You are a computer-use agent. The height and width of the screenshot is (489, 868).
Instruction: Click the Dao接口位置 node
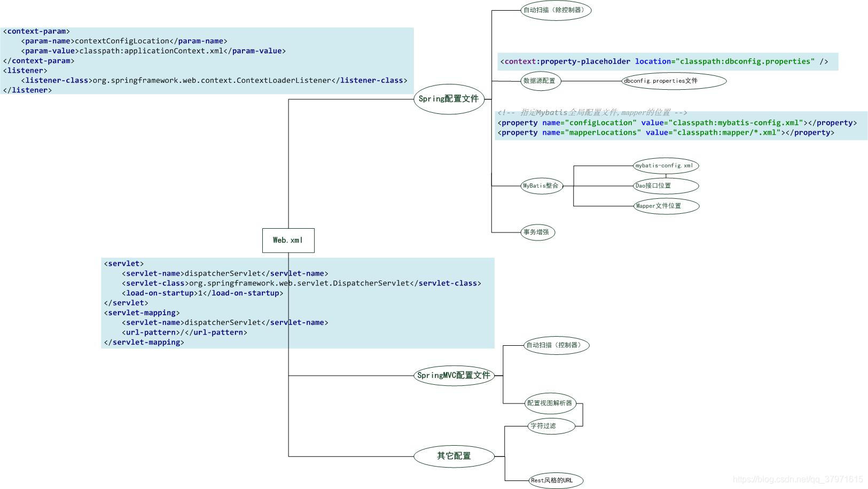(x=666, y=186)
